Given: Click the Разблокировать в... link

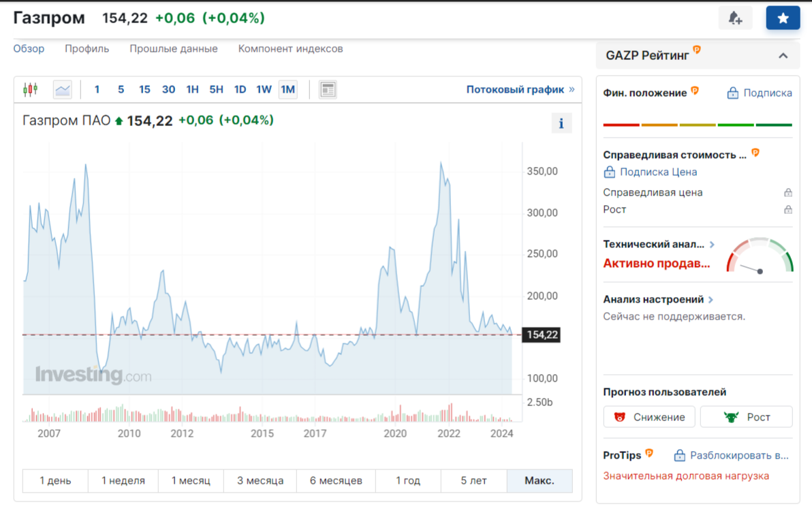Looking at the screenshot, I should point(739,456).
